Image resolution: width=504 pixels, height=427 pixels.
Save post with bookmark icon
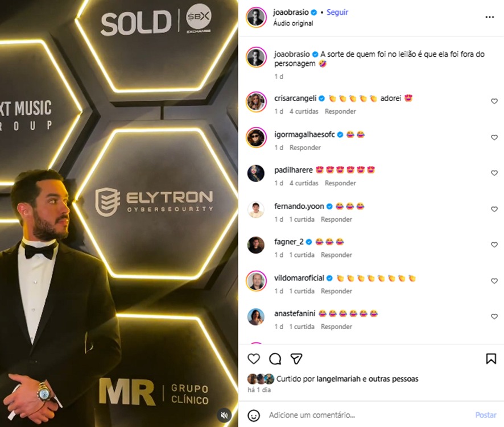point(491,359)
